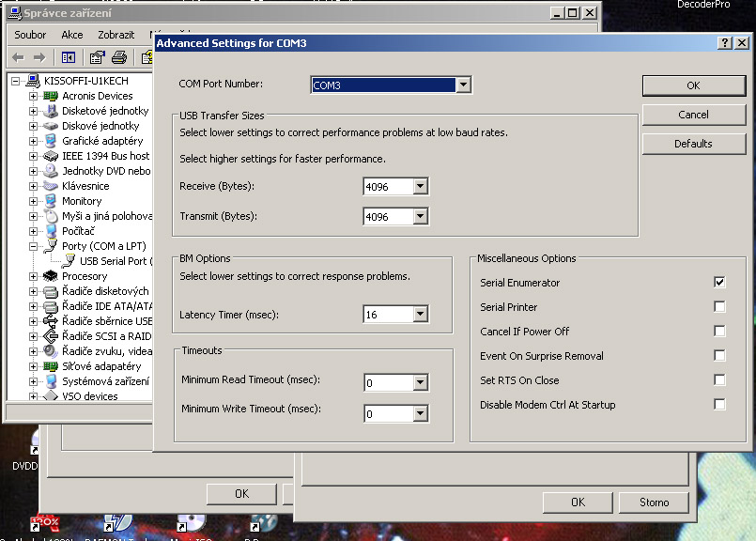Select the Procesory icon in device tree

(51, 276)
